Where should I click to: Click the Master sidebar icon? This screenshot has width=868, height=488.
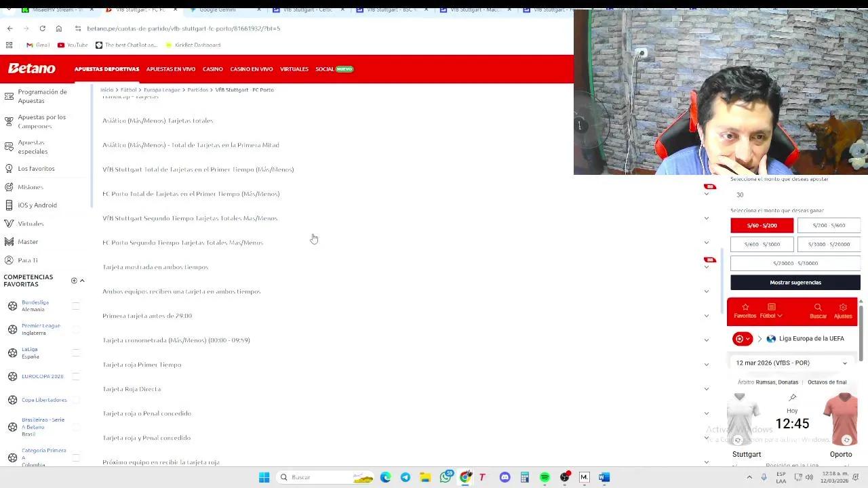click(x=9, y=241)
